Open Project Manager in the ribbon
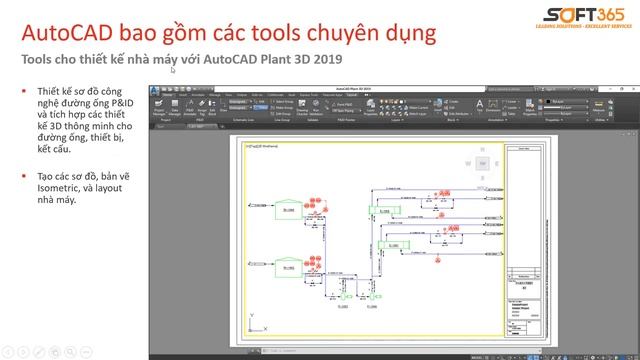 click(159, 107)
